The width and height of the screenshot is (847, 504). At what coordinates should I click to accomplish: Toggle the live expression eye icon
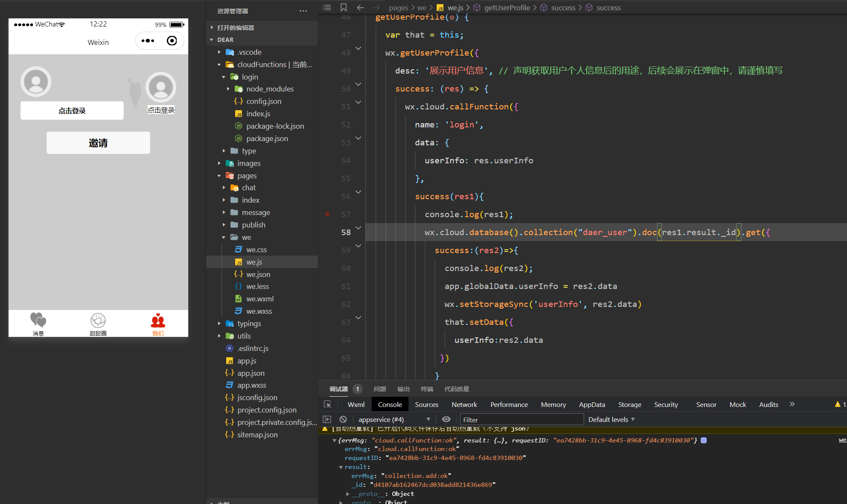[446, 419]
